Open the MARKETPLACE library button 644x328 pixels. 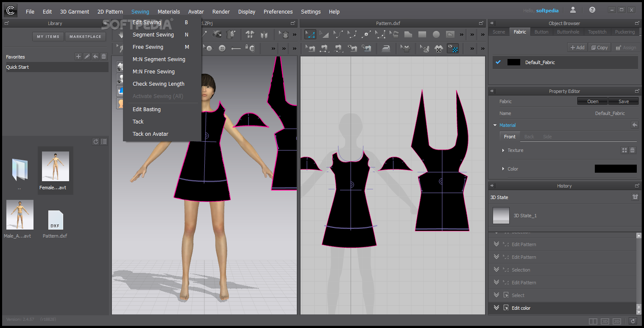(x=85, y=36)
